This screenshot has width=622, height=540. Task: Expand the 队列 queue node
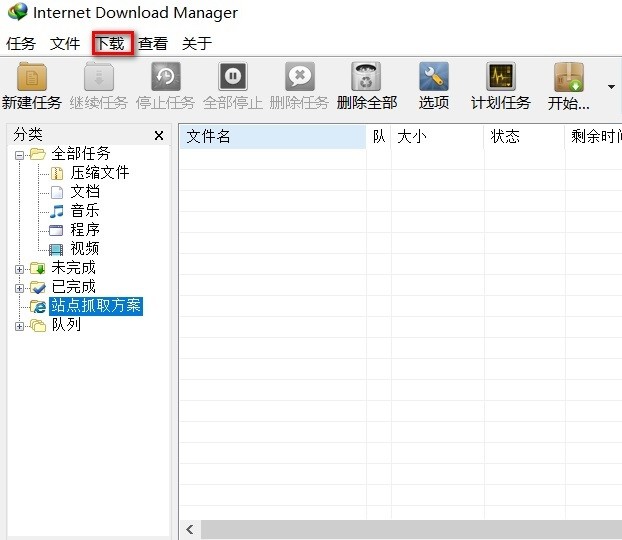(x=19, y=326)
